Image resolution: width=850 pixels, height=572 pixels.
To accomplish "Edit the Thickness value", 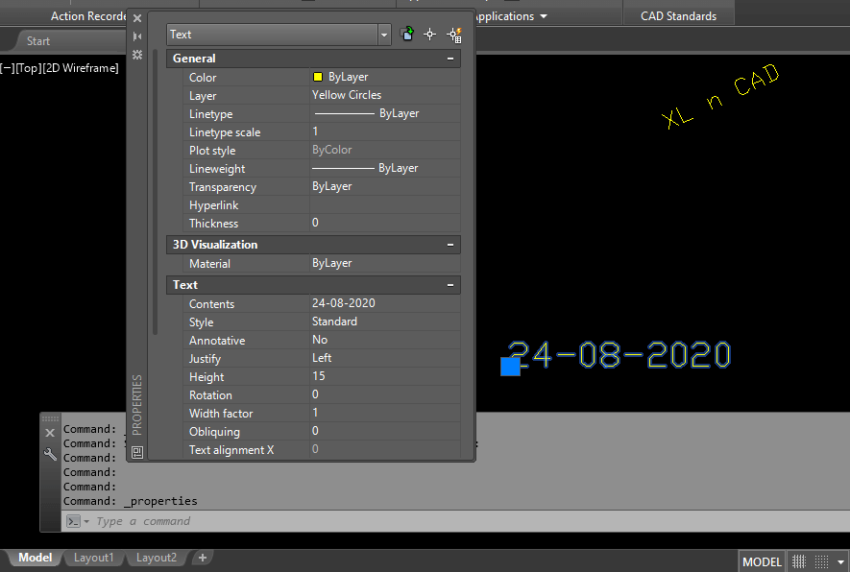I will click(384, 223).
